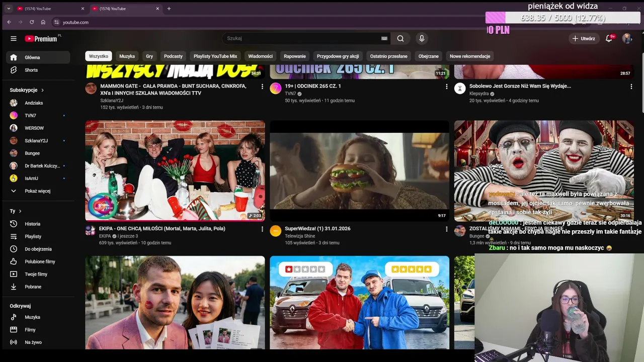644x362 pixels.
Task: Open SuperWiedza burger video thumbnail
Action: click(359, 171)
